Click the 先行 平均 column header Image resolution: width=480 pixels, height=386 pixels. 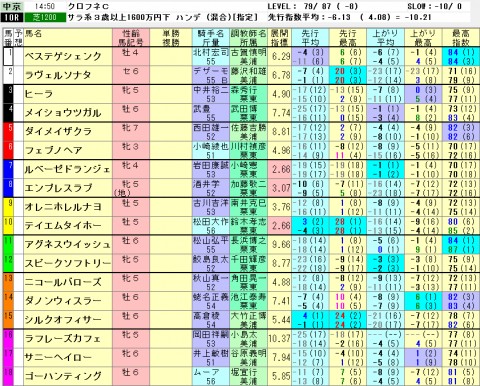pos(310,38)
